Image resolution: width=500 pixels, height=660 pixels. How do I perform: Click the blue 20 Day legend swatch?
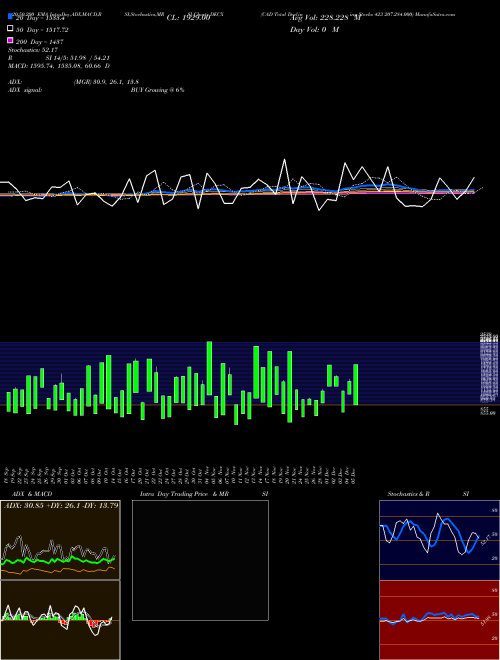(10, 16)
